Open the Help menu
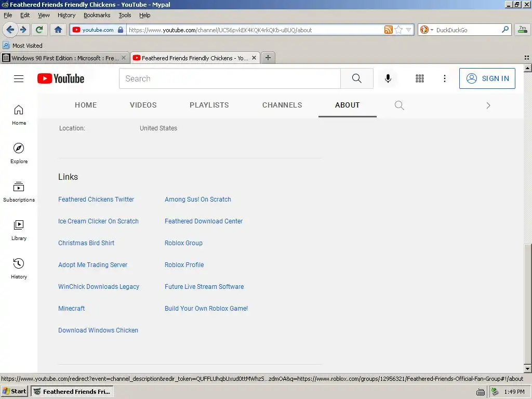 tap(144, 15)
